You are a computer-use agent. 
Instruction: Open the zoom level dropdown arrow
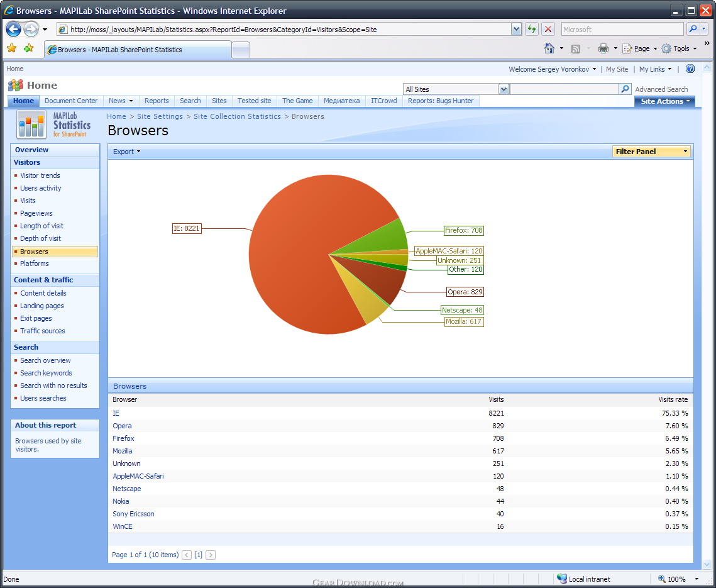697,579
